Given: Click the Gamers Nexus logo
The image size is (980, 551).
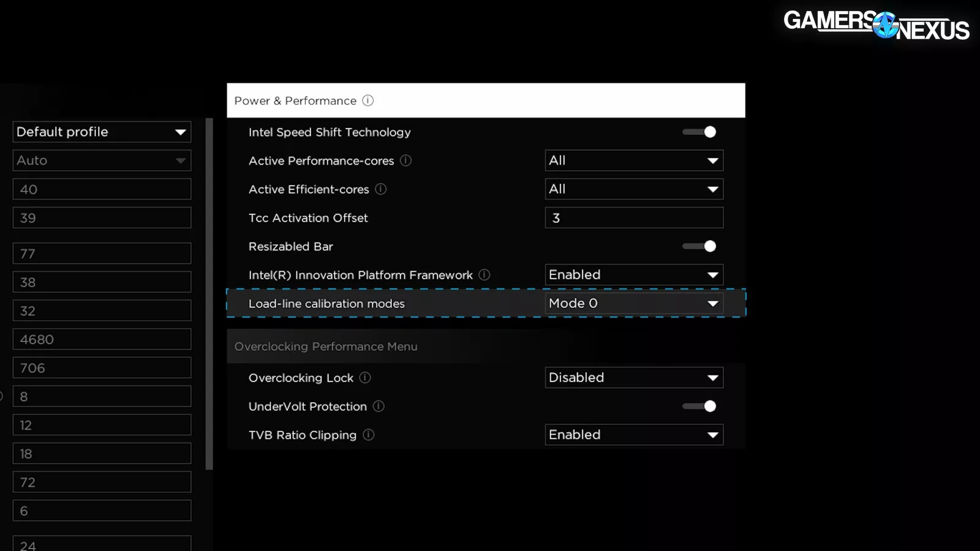Looking at the screenshot, I should point(876,25).
